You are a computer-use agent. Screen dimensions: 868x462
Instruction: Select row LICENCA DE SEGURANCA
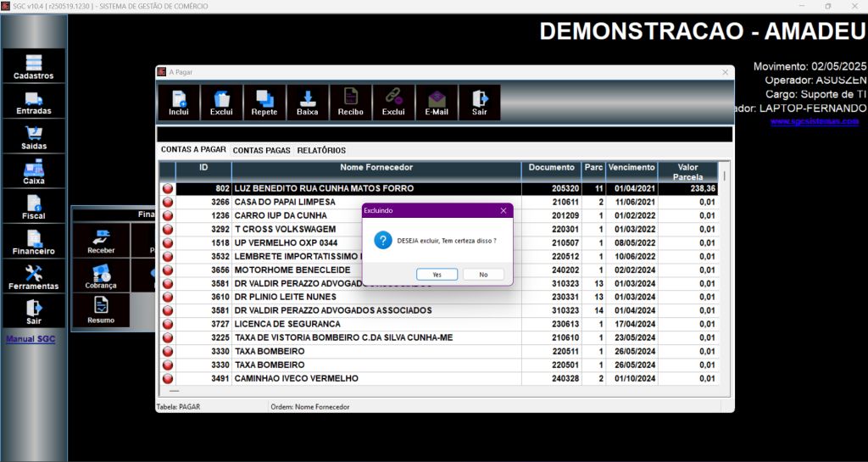tap(439, 324)
